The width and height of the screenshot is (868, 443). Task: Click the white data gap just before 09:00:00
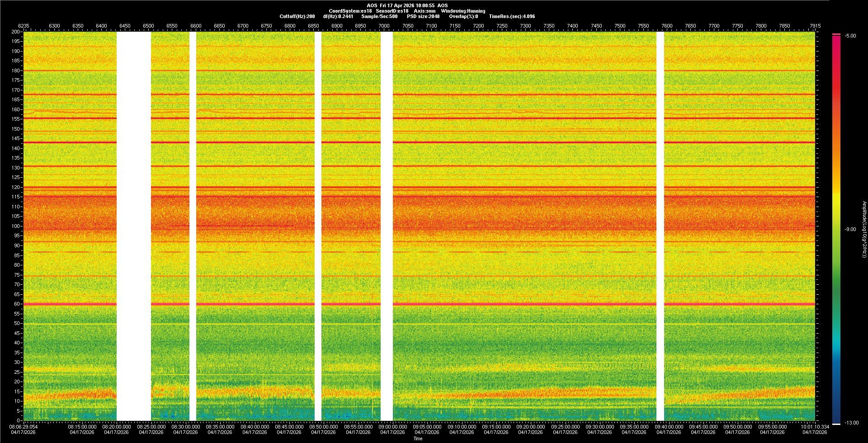pos(387,226)
